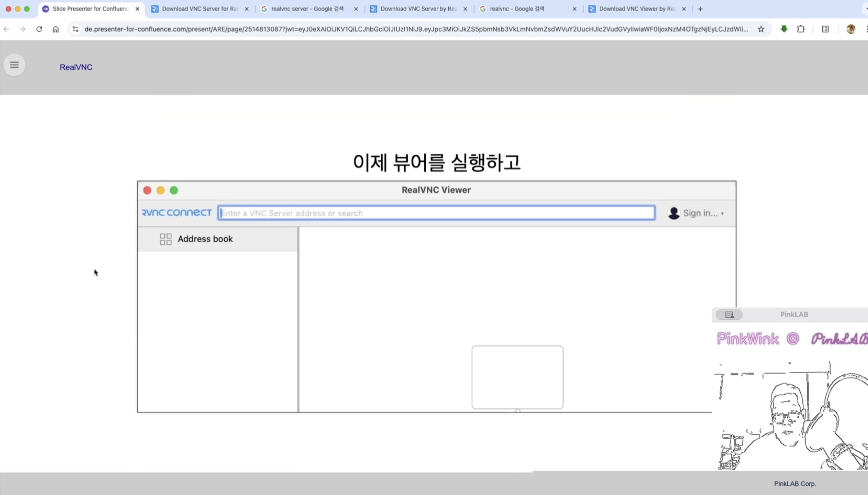
Task: Toggle the browser side panel icon
Action: (825, 29)
